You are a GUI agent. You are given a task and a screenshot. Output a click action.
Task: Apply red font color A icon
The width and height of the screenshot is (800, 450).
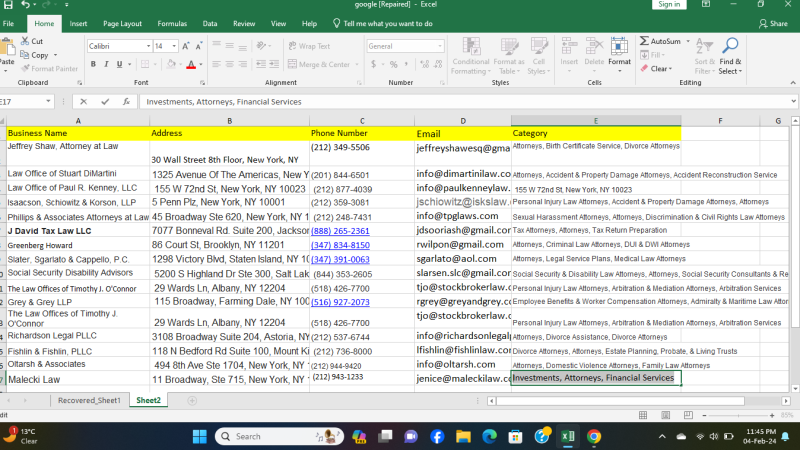[191, 64]
